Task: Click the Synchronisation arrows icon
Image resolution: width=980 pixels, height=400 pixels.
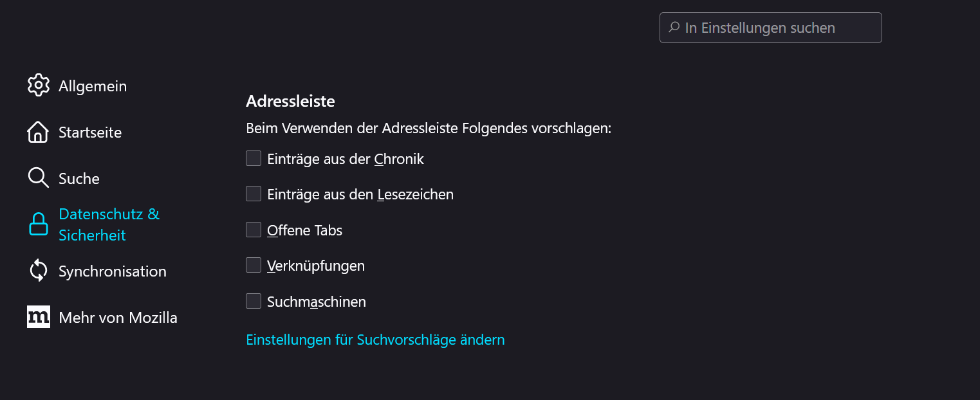Action: pyautogui.click(x=39, y=271)
